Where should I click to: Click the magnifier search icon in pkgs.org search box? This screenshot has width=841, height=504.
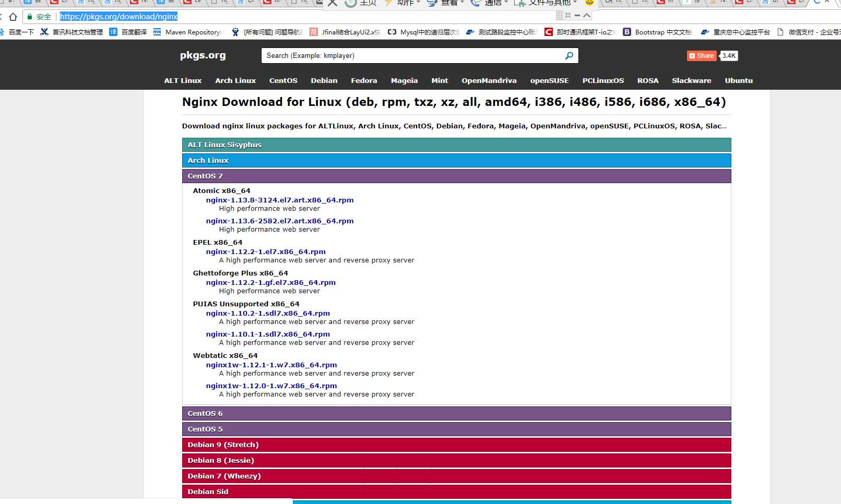click(x=569, y=55)
